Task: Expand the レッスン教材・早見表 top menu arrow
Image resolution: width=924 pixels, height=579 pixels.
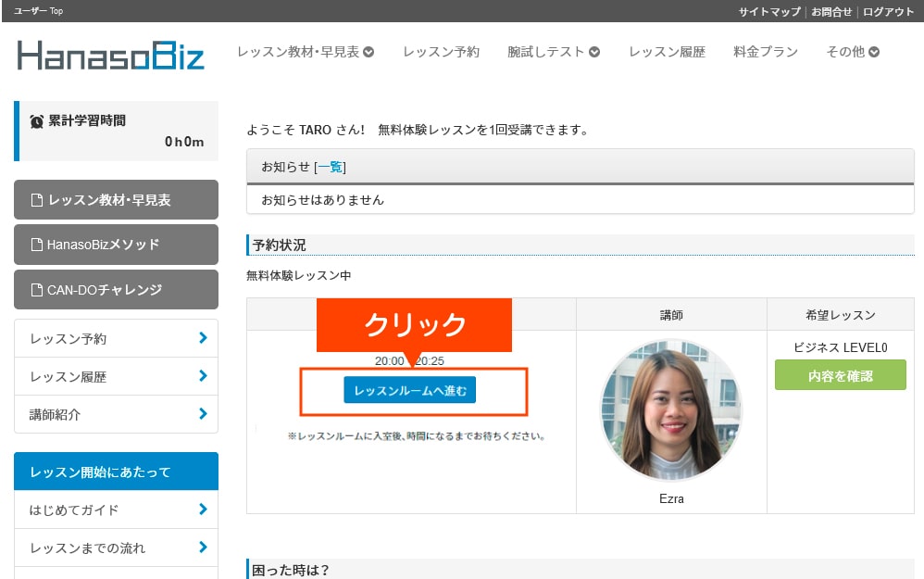Action: tap(368, 52)
